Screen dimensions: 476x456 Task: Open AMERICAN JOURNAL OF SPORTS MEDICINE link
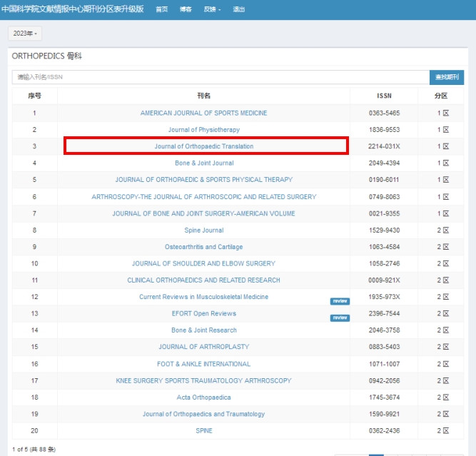pyautogui.click(x=203, y=113)
